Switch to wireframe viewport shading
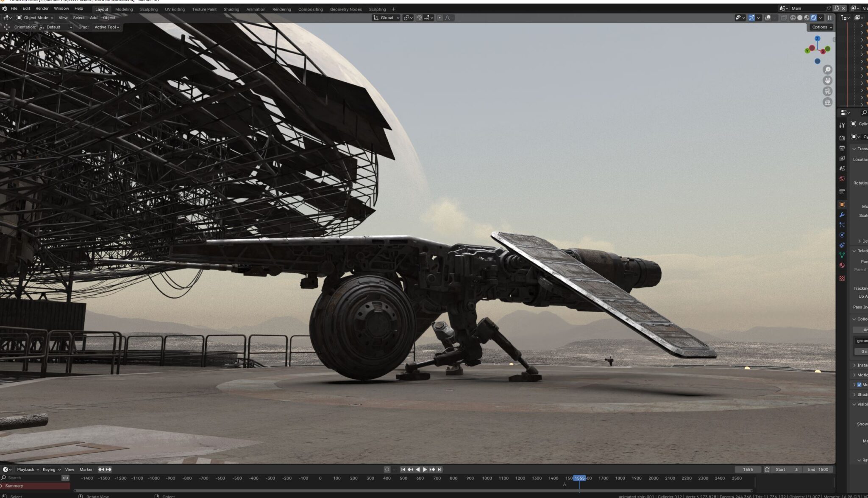The width and height of the screenshot is (868, 498). (793, 18)
